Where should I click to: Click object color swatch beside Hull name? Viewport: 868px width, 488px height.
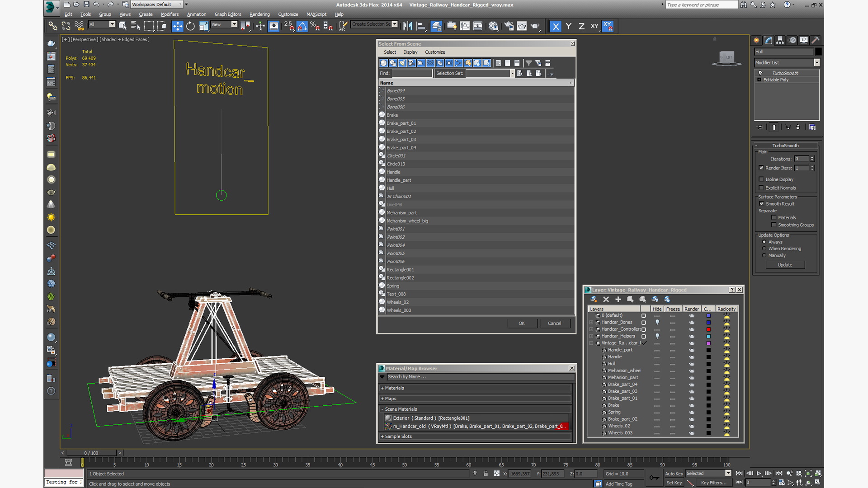click(x=818, y=52)
